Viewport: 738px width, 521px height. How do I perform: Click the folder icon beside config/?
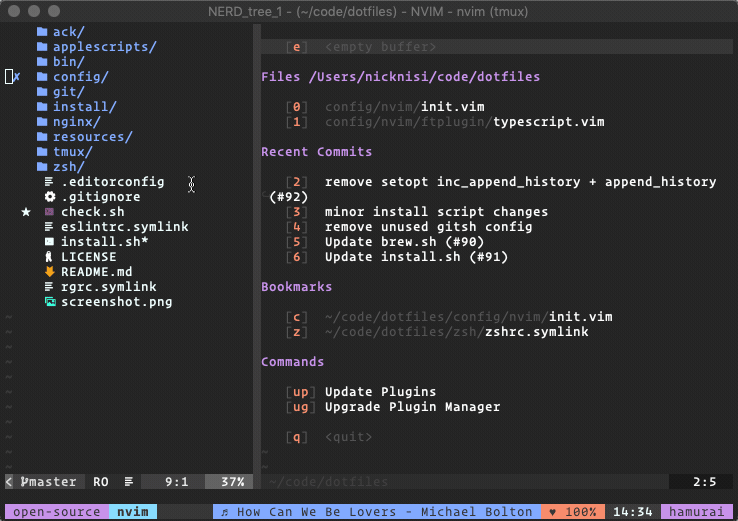tap(42, 77)
